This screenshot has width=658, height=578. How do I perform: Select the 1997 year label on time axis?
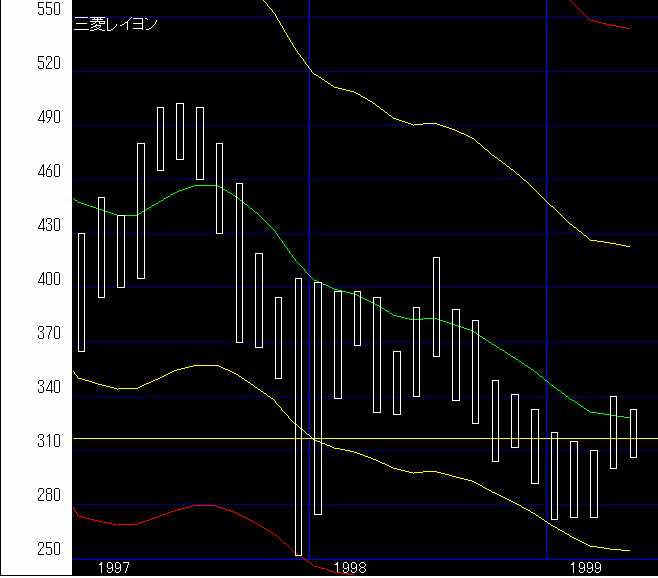114,567
